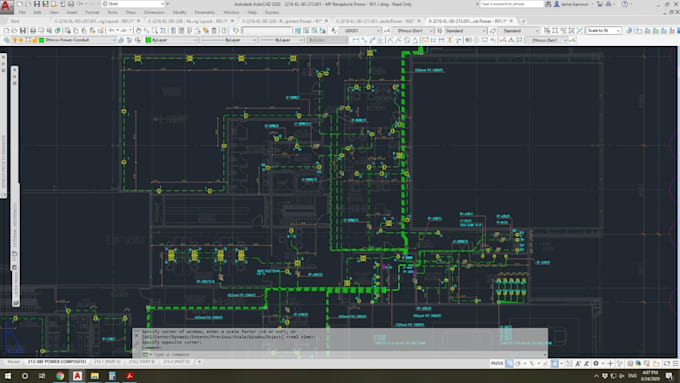Open status bar customization menu button
The height and width of the screenshot is (383, 680).
coord(675,363)
